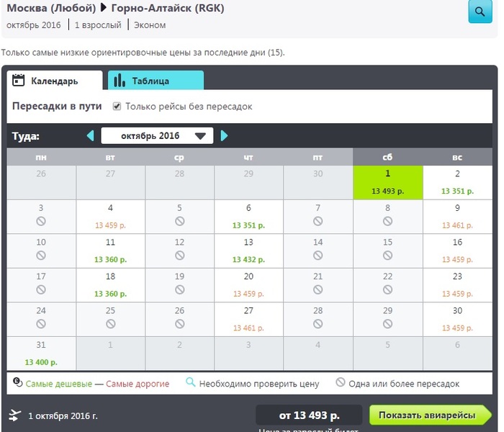
Task: Click the no-direct-flight icon on October 29
Action: (387, 324)
